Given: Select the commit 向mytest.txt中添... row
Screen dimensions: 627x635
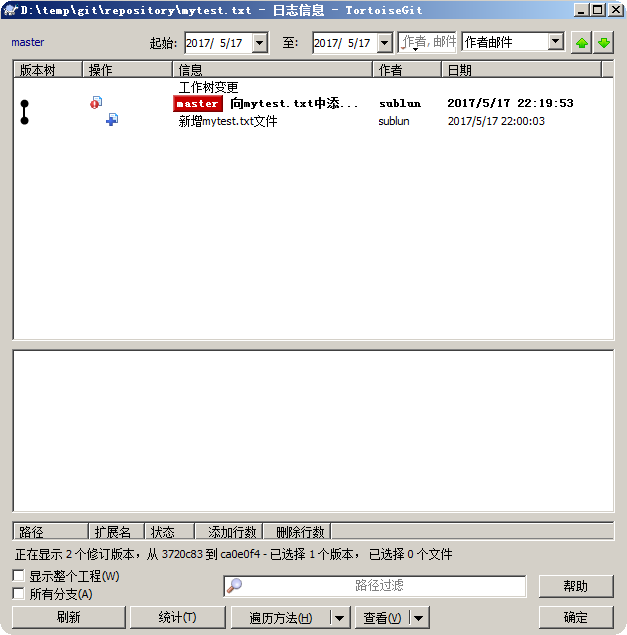Looking at the screenshot, I should click(x=314, y=103).
